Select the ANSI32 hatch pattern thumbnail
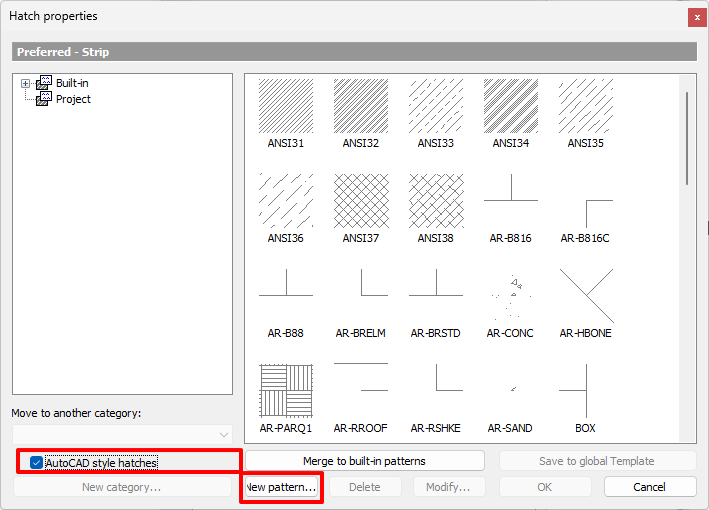The width and height of the screenshot is (709, 510). (361, 106)
